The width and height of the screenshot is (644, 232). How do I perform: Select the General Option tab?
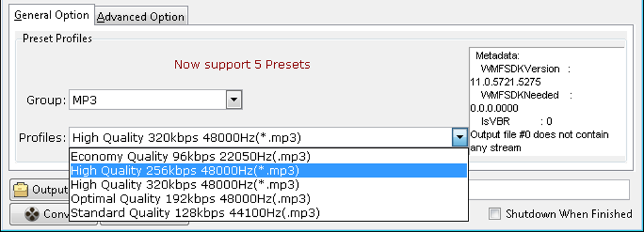click(x=52, y=15)
